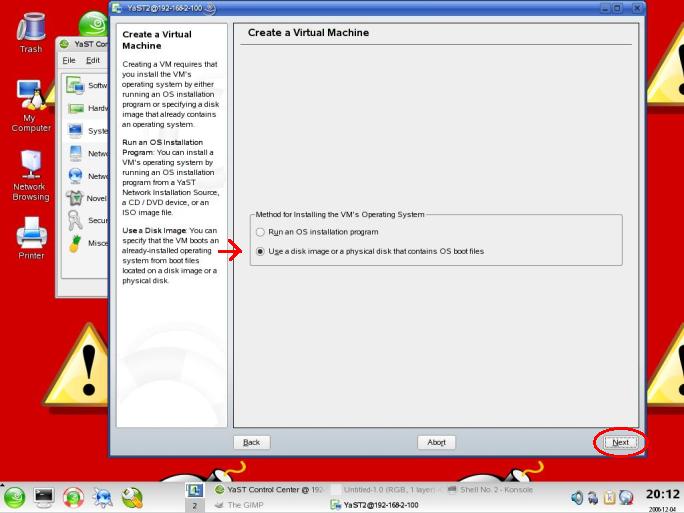
Task: Select Hardware category in YaST Control Center
Action: (86, 108)
